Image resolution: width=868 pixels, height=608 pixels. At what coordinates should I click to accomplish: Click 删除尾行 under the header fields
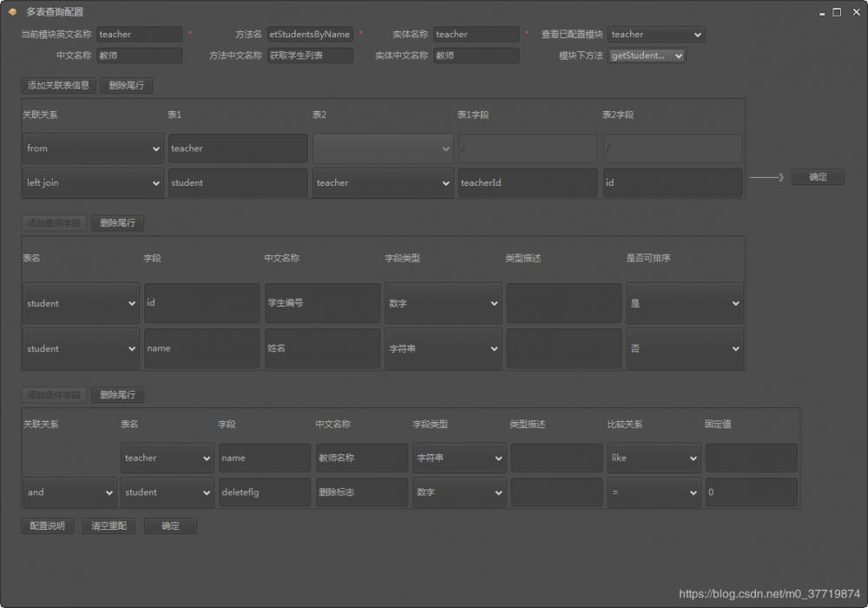(126, 85)
